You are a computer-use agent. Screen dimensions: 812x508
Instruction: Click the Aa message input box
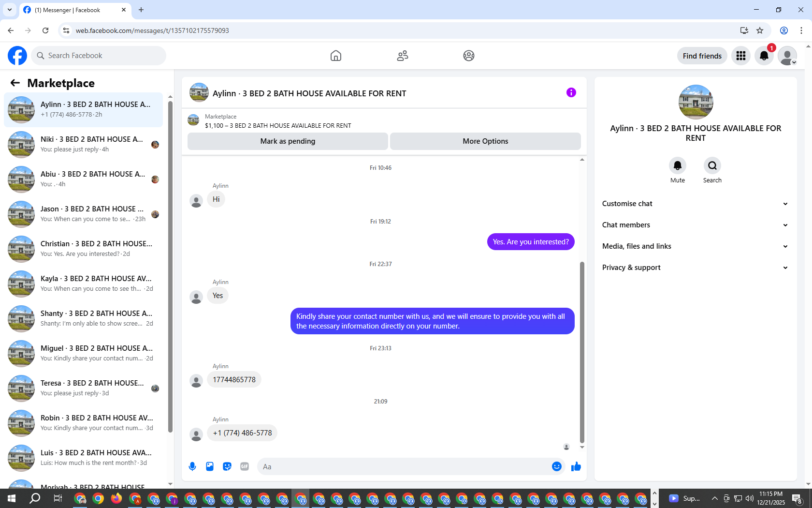[x=405, y=466]
